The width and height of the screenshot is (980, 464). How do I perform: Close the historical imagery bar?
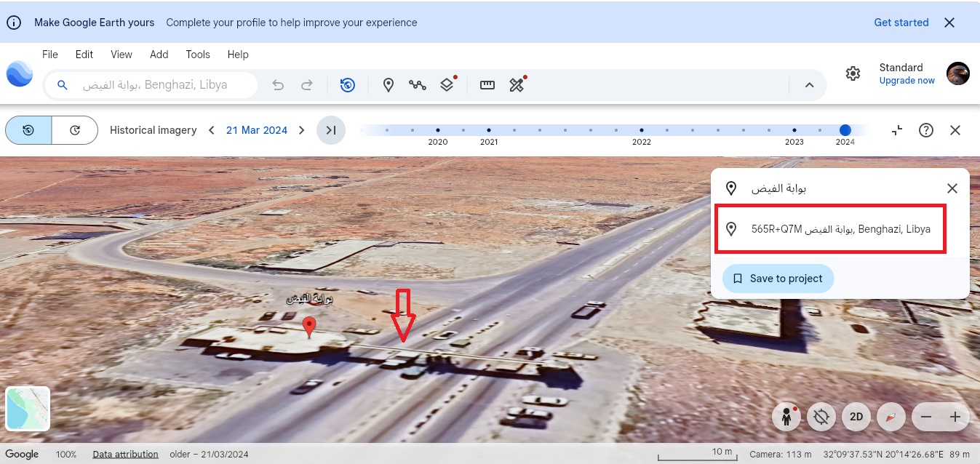tap(955, 130)
